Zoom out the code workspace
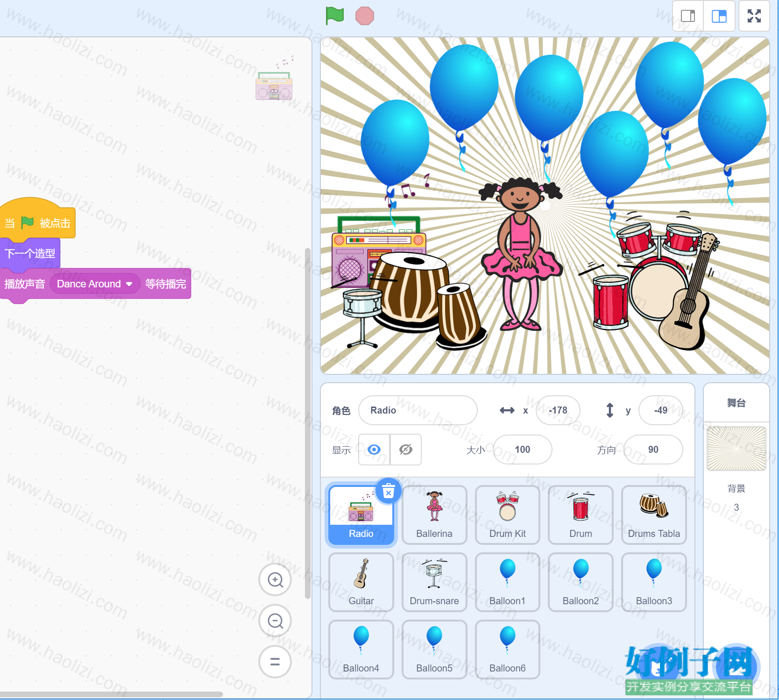 click(275, 621)
